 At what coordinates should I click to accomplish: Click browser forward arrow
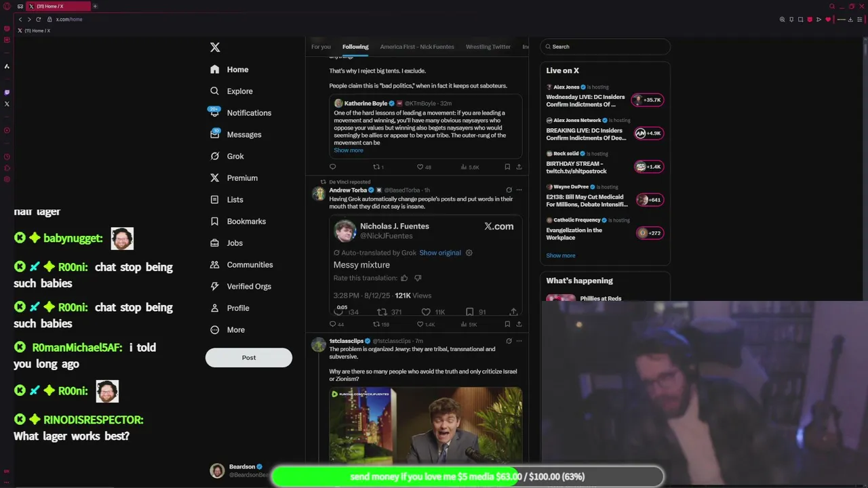28,20
